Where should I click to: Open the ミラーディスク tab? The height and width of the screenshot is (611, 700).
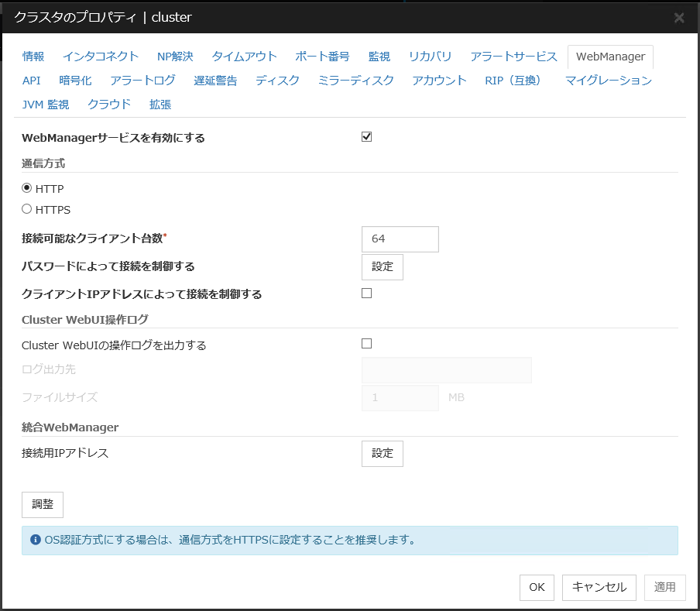(355, 81)
